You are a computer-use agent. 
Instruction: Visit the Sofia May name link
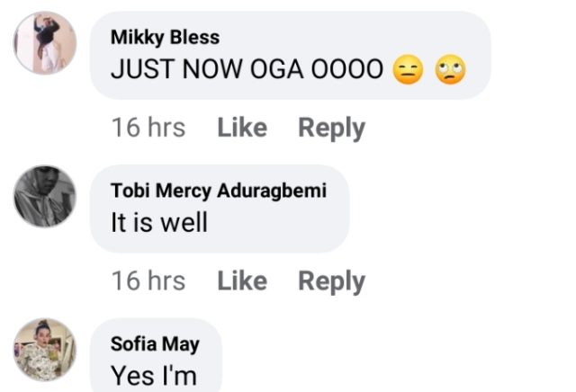[155, 343]
